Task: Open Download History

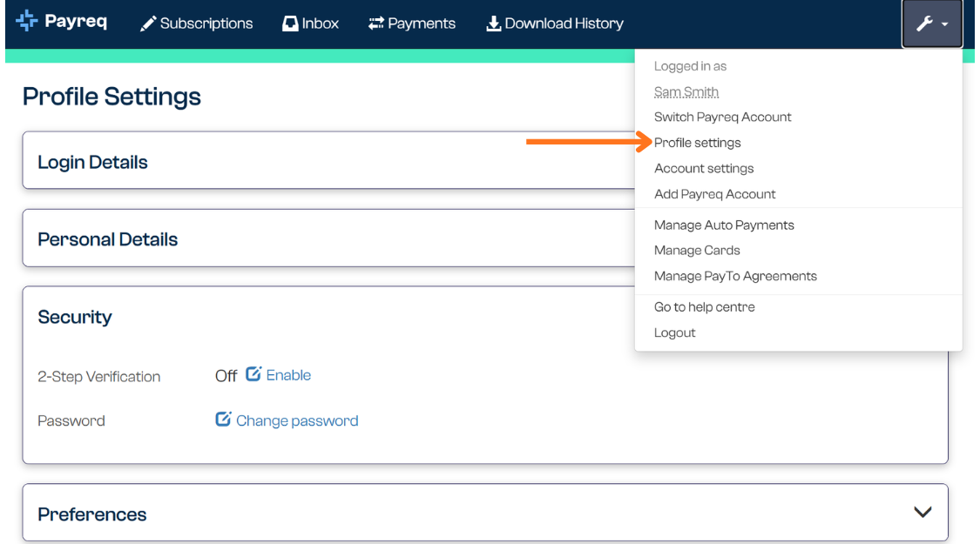Action: point(555,24)
